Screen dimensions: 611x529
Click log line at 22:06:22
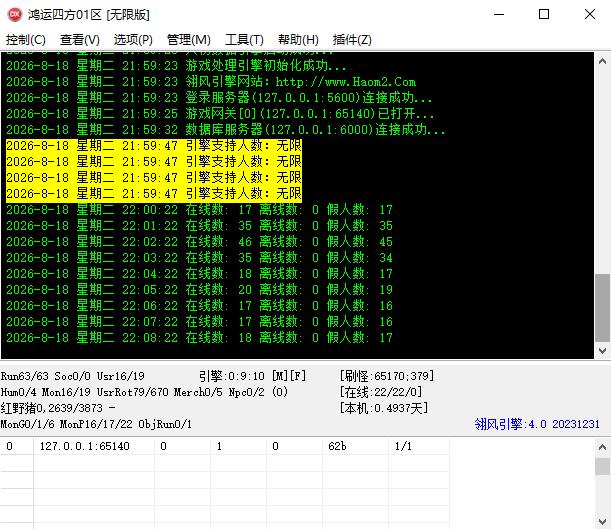coord(200,306)
